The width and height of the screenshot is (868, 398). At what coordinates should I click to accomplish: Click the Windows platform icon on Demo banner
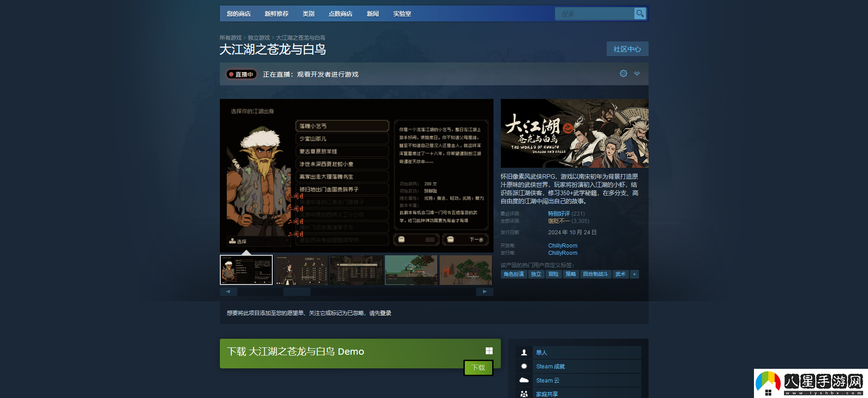pyautogui.click(x=489, y=351)
